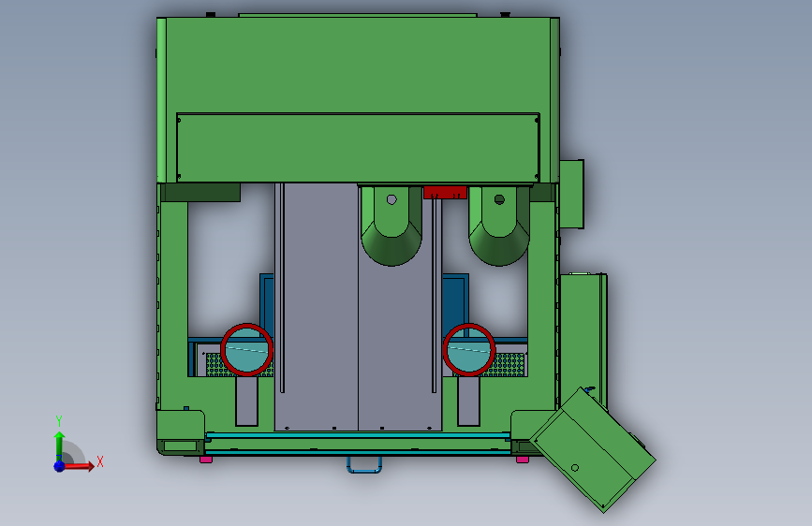Select the tilted green box at the bottom right
This screenshot has height=526, width=812.
point(593,449)
